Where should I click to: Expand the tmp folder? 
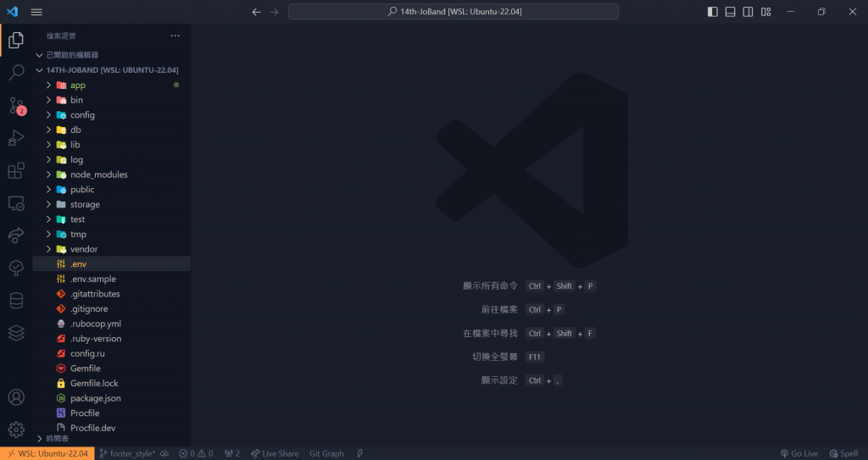coord(112,235)
